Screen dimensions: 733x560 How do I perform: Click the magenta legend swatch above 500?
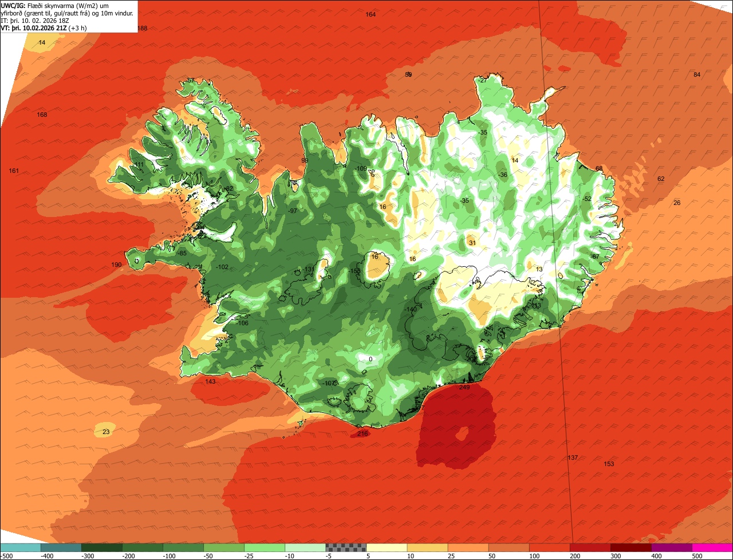712,547
